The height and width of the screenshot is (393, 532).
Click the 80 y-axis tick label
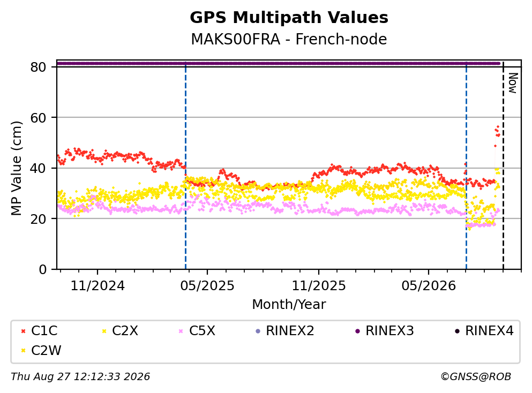[x=38, y=67]
